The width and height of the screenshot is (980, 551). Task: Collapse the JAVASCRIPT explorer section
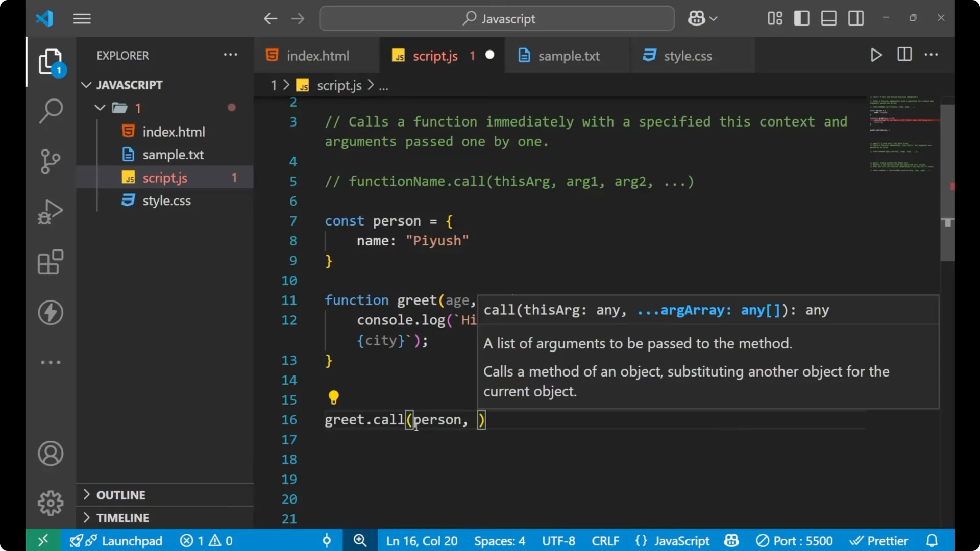click(x=86, y=85)
